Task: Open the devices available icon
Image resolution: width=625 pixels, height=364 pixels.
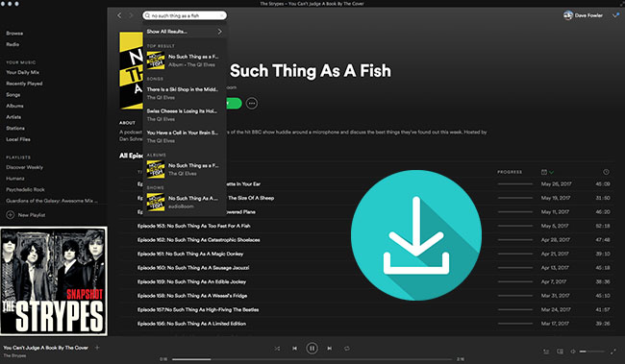Action: [x=560, y=352]
